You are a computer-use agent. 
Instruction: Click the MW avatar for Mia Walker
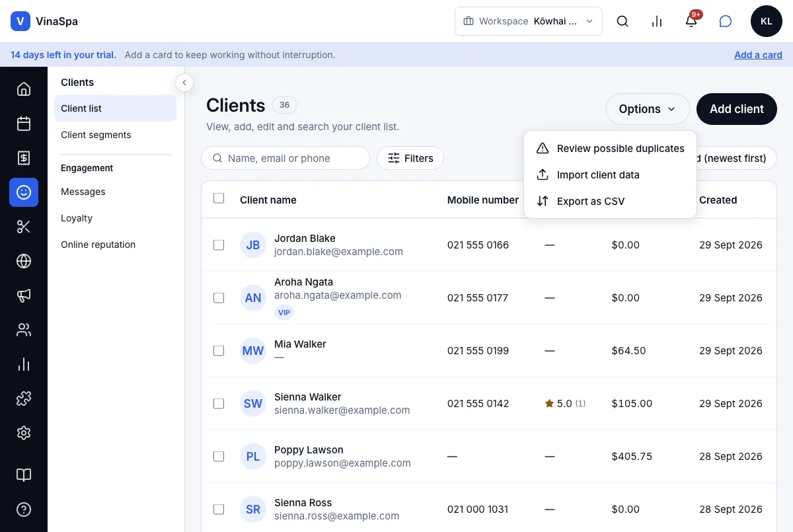pos(253,351)
